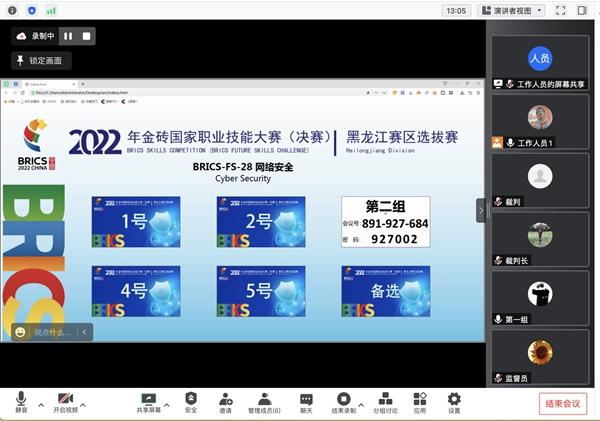Select the 工作人员的屏幕共享 participant tile

pos(540,63)
